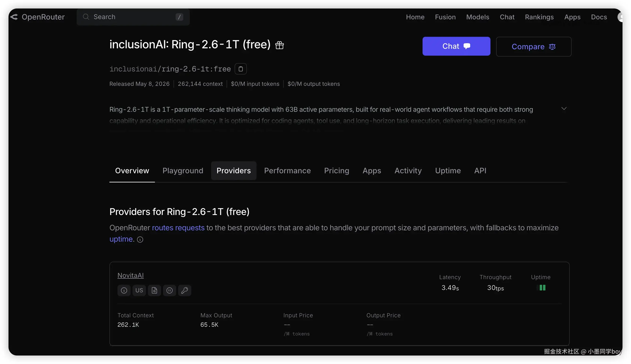Viewport: 631px width, 364px height.
Task: Click the 262.1K Total Context value
Action: [128, 325]
